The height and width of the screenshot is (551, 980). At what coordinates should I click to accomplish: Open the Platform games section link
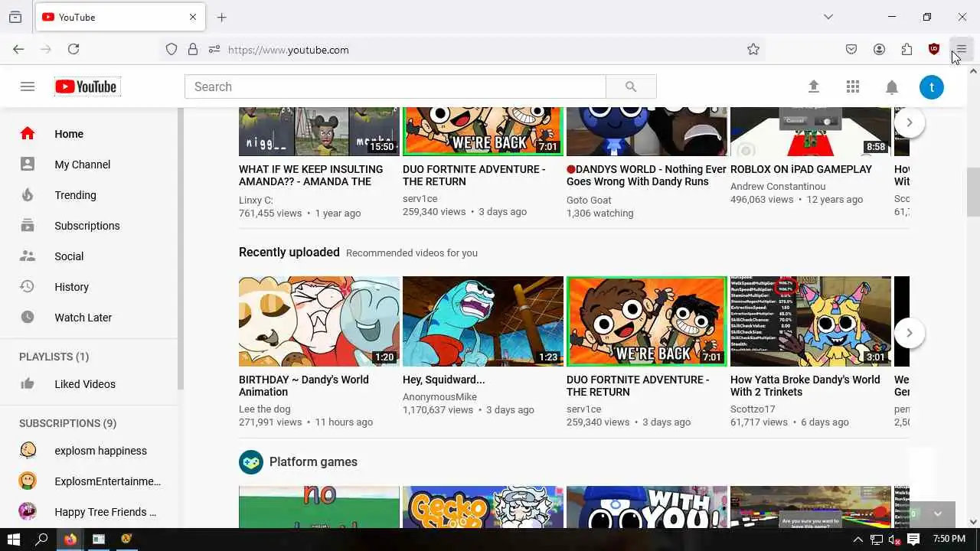click(x=313, y=461)
